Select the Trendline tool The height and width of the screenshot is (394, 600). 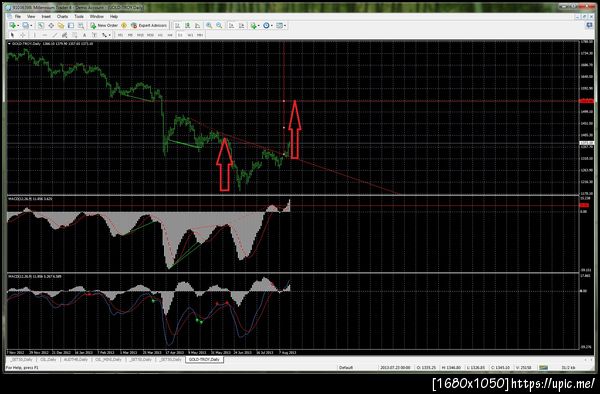[x=55, y=35]
